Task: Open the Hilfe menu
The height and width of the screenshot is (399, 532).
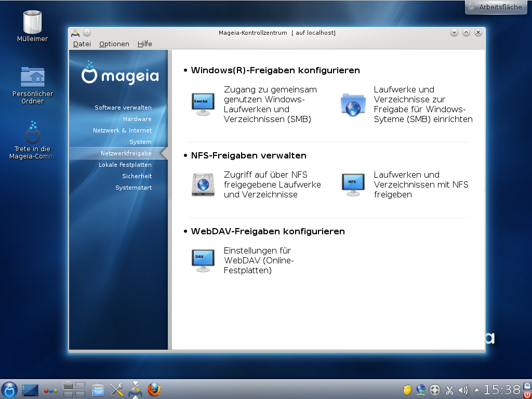Action: (x=145, y=44)
